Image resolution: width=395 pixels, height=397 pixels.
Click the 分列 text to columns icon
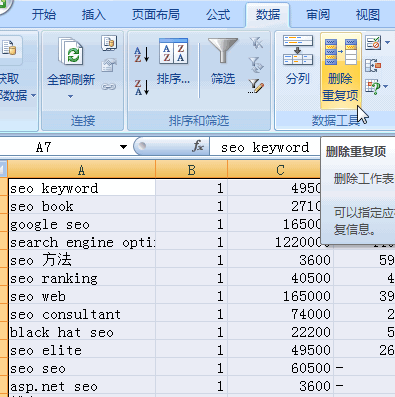[298, 61]
